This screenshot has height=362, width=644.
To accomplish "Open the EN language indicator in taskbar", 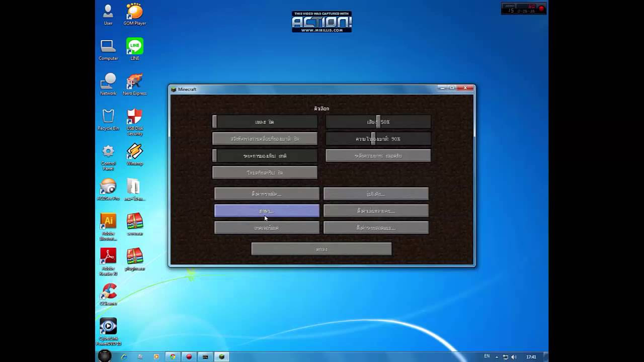I will click(487, 356).
